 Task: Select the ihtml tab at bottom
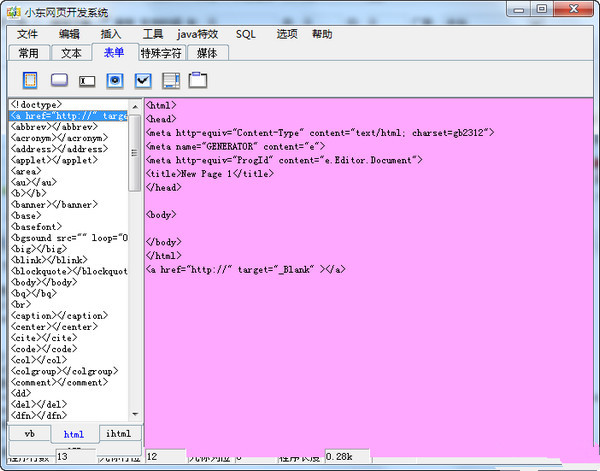[x=118, y=434]
